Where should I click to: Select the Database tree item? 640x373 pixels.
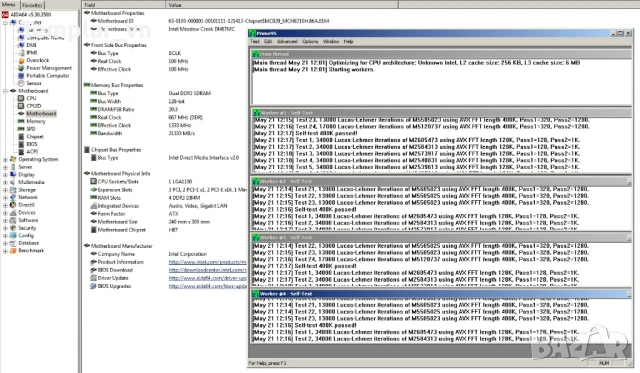29,243
